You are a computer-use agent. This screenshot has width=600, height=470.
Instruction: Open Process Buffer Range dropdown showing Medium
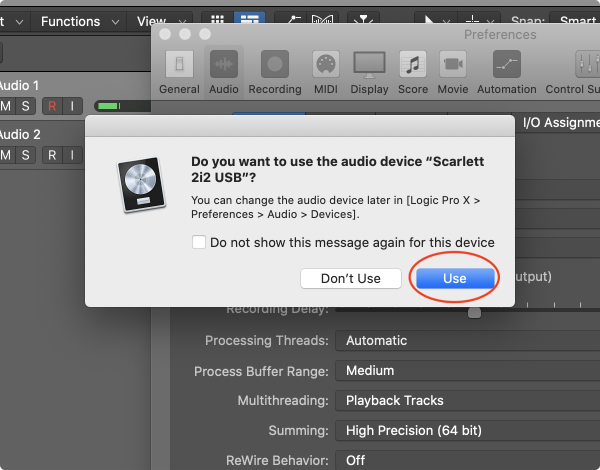pos(468,370)
